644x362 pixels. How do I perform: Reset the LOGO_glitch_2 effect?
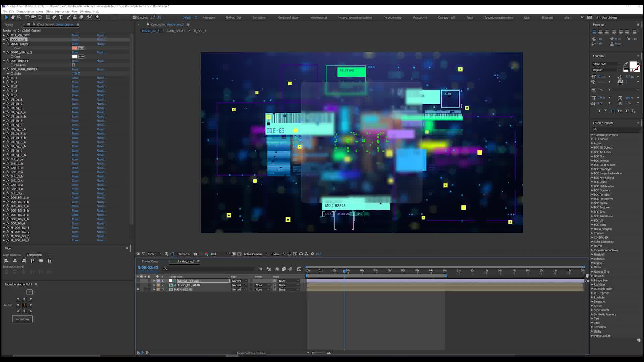[75, 52]
